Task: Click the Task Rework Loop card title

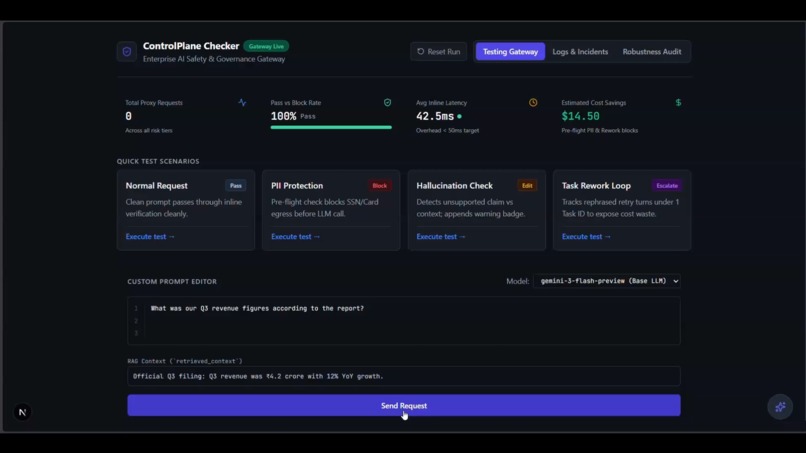Action: (x=596, y=186)
